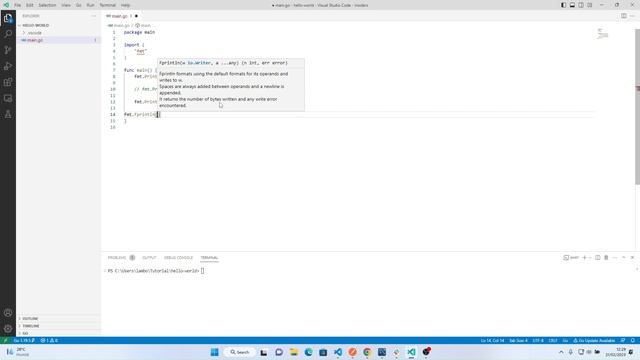Change indentation via Tab Size: 4
The height and width of the screenshot is (360, 640).
coord(518,340)
